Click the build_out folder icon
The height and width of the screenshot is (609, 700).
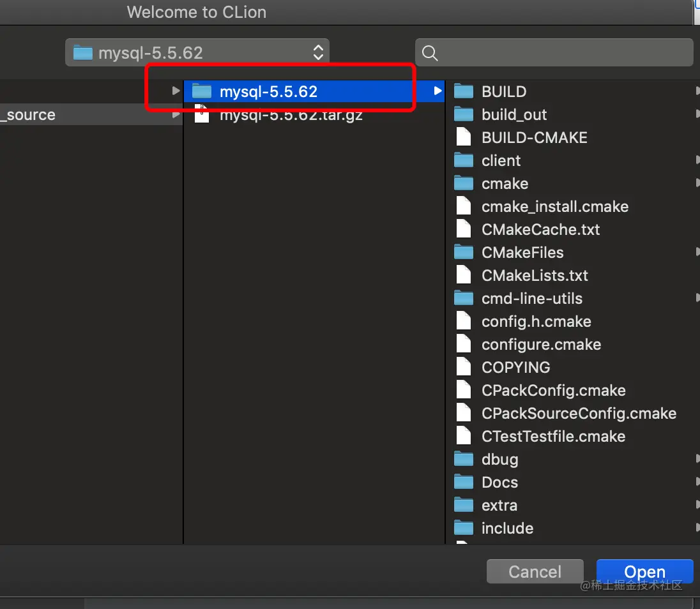point(464,115)
